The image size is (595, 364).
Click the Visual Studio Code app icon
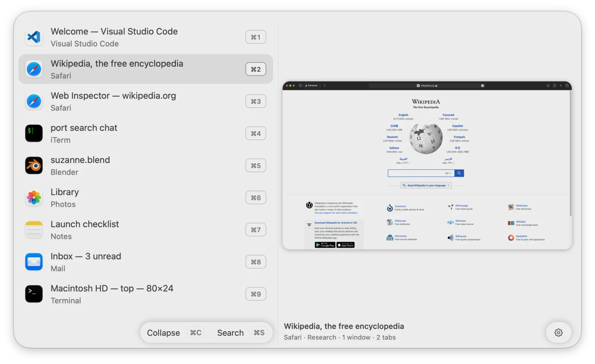point(34,37)
